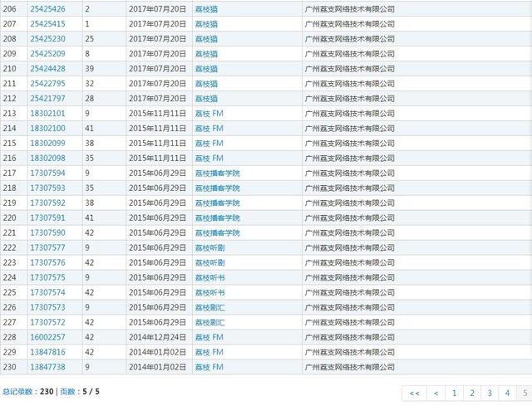Open 荔枝播客学院 trademark in row 217

(217, 174)
